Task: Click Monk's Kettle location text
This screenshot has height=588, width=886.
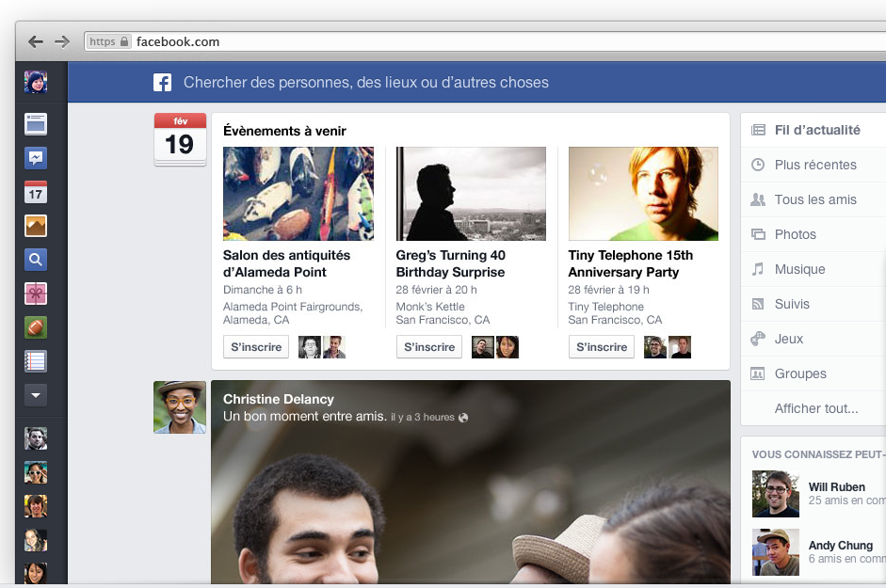Action: tap(430, 307)
